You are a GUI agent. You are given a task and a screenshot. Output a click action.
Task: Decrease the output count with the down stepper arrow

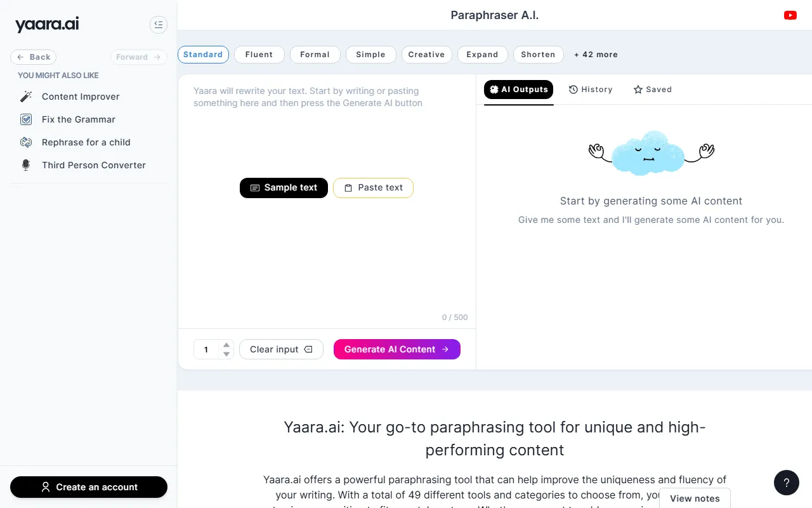pyautogui.click(x=226, y=353)
